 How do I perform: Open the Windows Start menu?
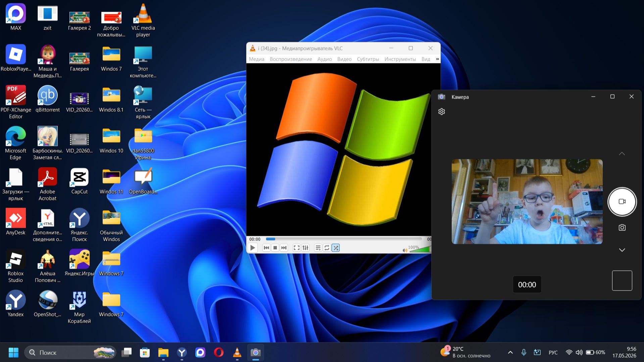[x=13, y=353]
